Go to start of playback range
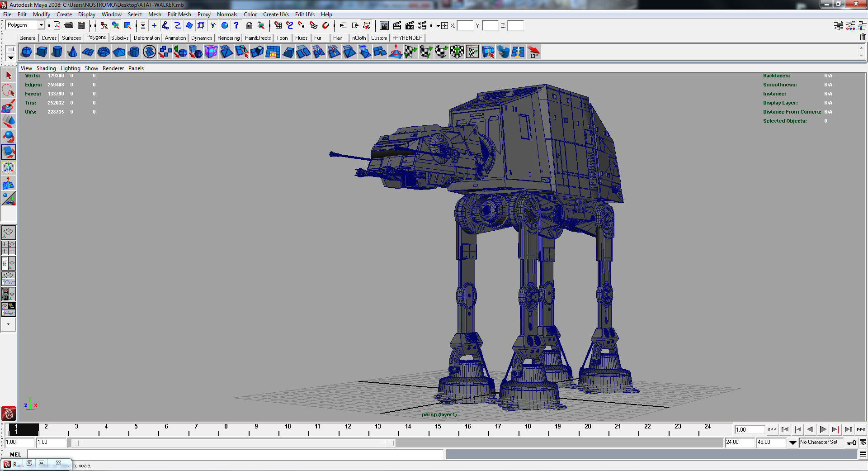Screen dimensions: 868x471 click(773, 430)
